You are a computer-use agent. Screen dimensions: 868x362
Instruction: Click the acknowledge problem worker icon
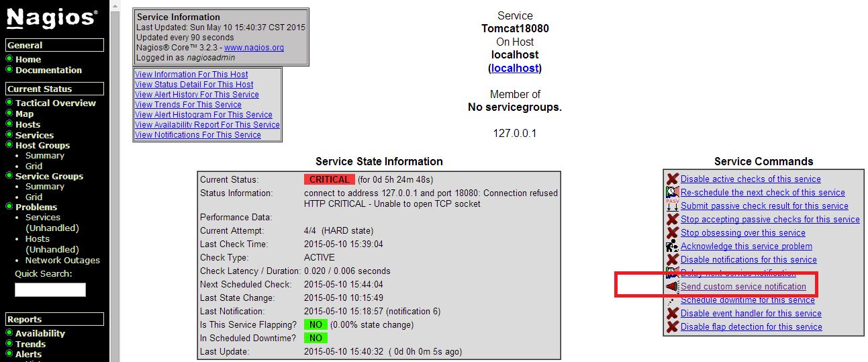coord(672,246)
